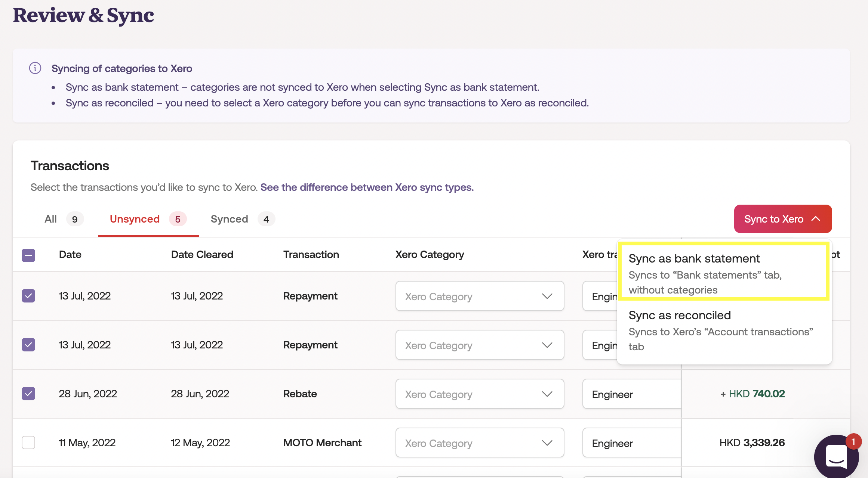Open See the difference between Xero sync types link
868x478 pixels.
[367, 187]
